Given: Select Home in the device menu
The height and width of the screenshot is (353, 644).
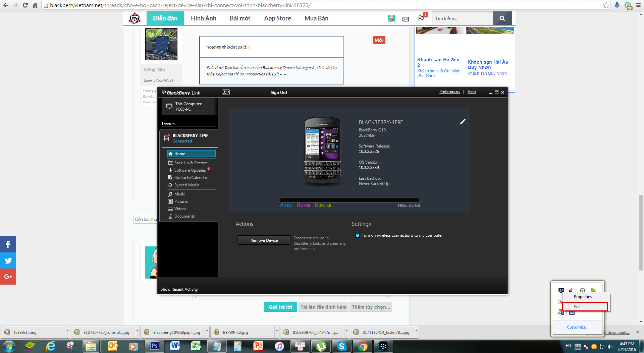Looking at the screenshot, I should point(191,154).
